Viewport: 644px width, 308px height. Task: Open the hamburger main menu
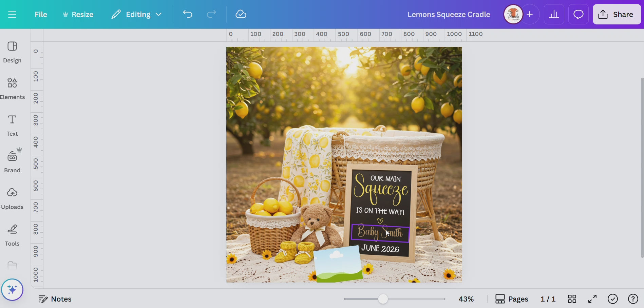tap(12, 14)
